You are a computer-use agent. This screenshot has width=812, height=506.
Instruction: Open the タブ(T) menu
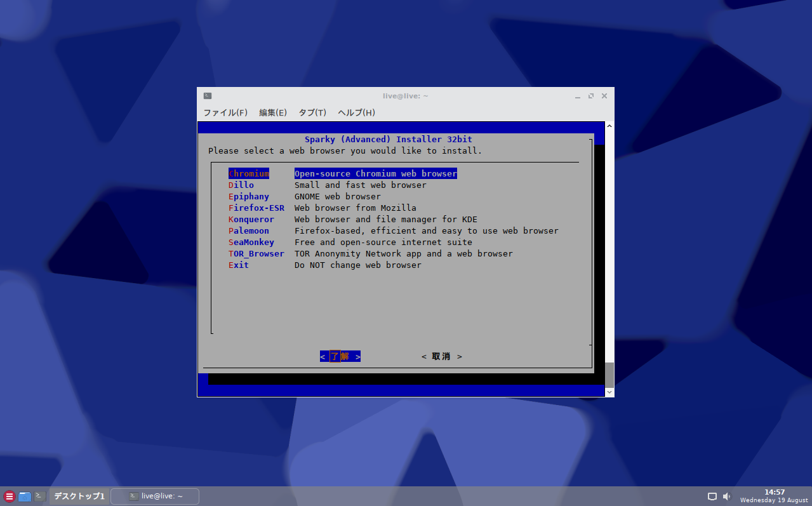click(x=312, y=112)
